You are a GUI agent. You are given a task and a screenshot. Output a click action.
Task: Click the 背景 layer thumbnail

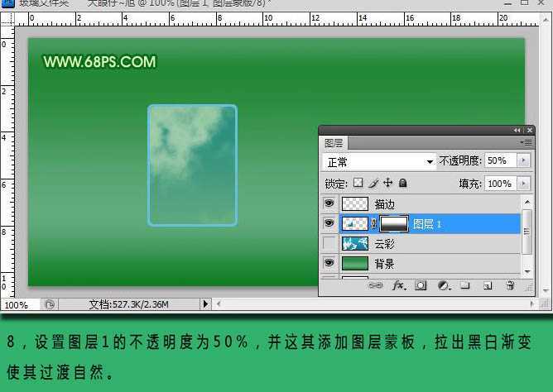[x=355, y=264]
